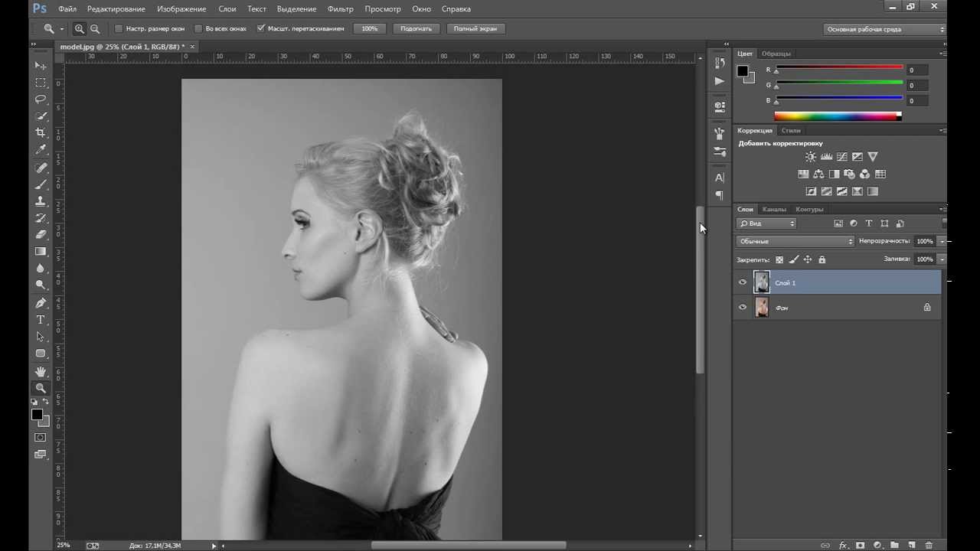Click the Подогнать button
This screenshot has width=980, height=551.
pos(416,28)
